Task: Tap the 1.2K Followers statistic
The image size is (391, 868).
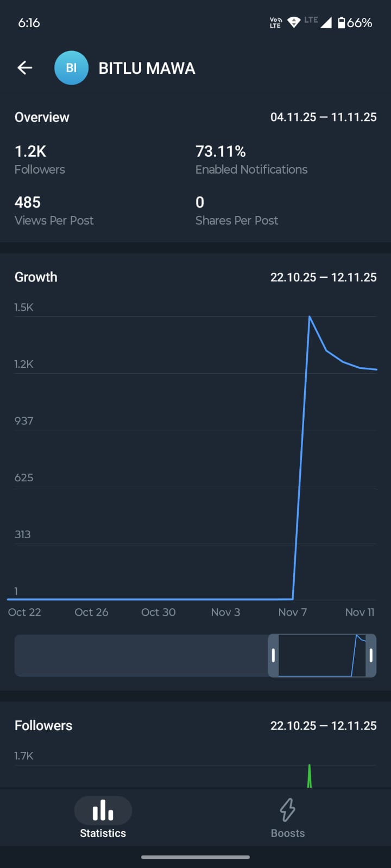Action: point(40,159)
